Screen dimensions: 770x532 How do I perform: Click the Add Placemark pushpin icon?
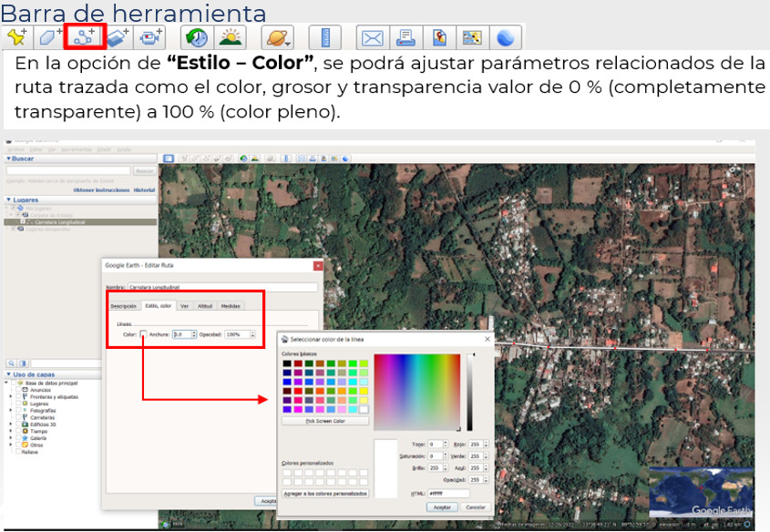pos(16,37)
